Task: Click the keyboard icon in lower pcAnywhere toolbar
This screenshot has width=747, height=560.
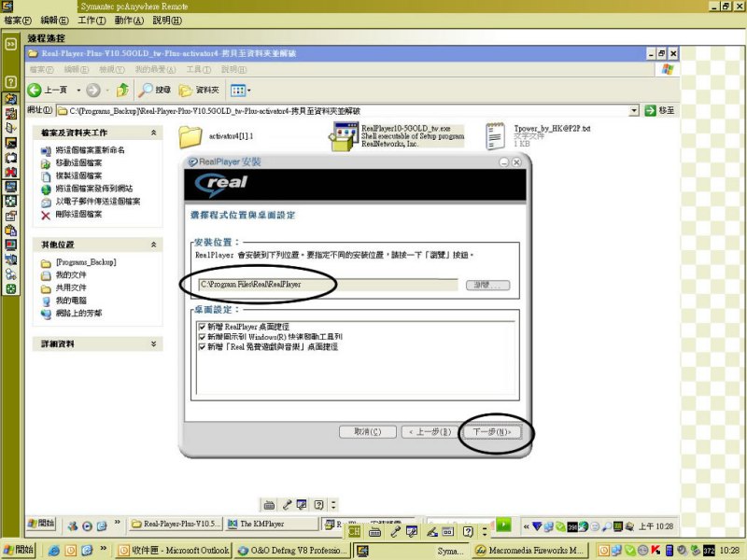Action: tap(374, 531)
